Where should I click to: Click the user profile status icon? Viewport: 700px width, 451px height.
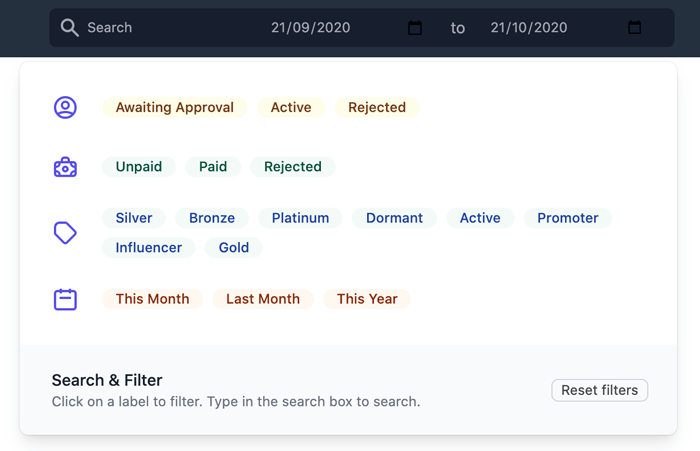[x=65, y=108]
